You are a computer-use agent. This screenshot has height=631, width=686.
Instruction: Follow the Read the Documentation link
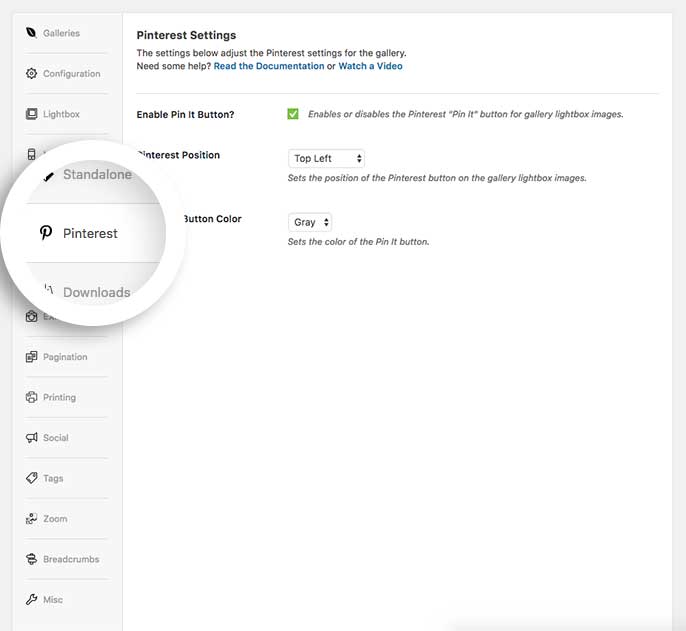coord(269,66)
